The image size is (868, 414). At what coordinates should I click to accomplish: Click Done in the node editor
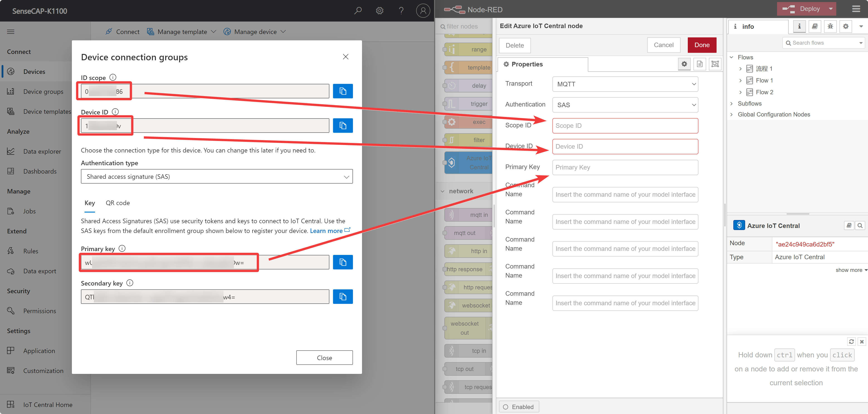702,45
